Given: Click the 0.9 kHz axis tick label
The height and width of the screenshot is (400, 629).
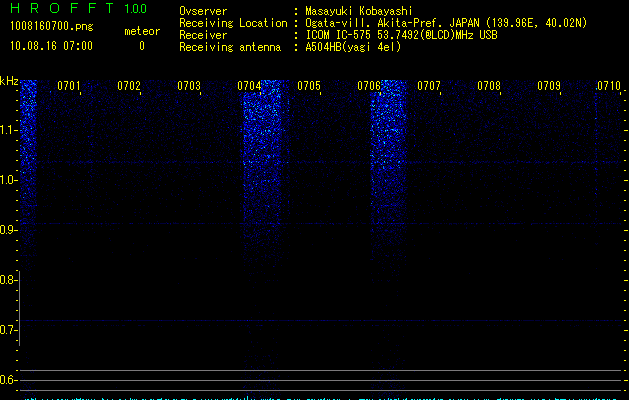Looking at the screenshot, I should click(8, 230).
